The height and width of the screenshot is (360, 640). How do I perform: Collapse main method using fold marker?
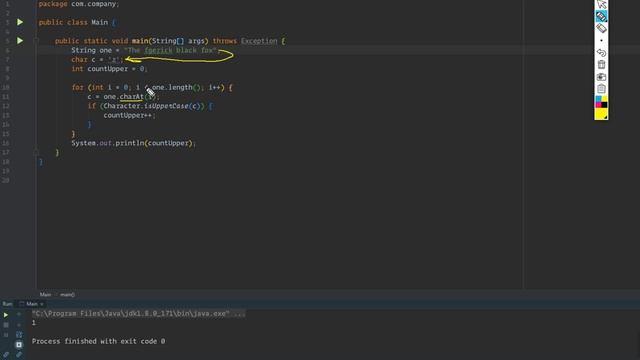pyautogui.click(x=36, y=41)
